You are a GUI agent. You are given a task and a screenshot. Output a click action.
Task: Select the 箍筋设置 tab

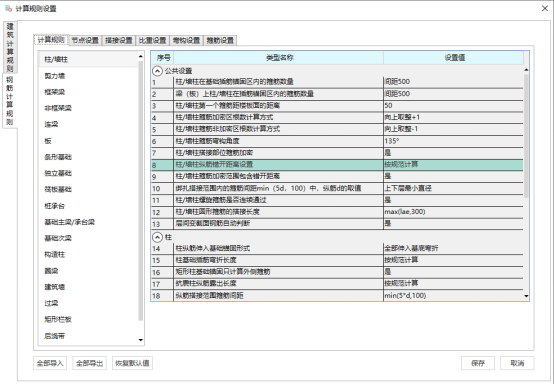(x=220, y=40)
